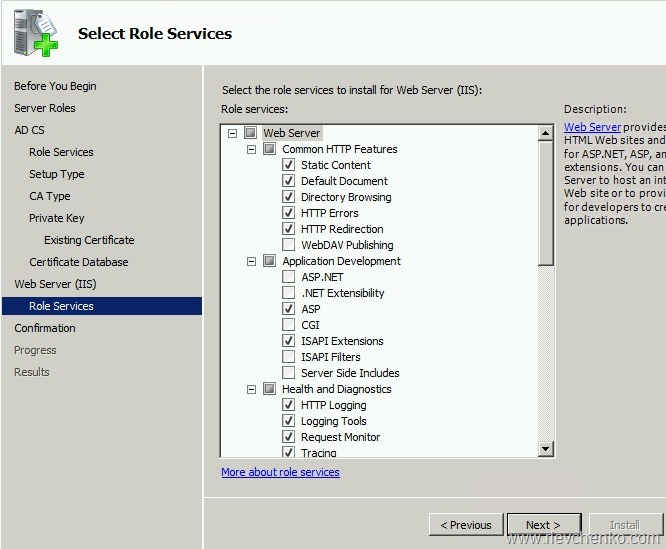Select Server Roles in the left navigation
The height and width of the screenshot is (549, 666).
(45, 108)
